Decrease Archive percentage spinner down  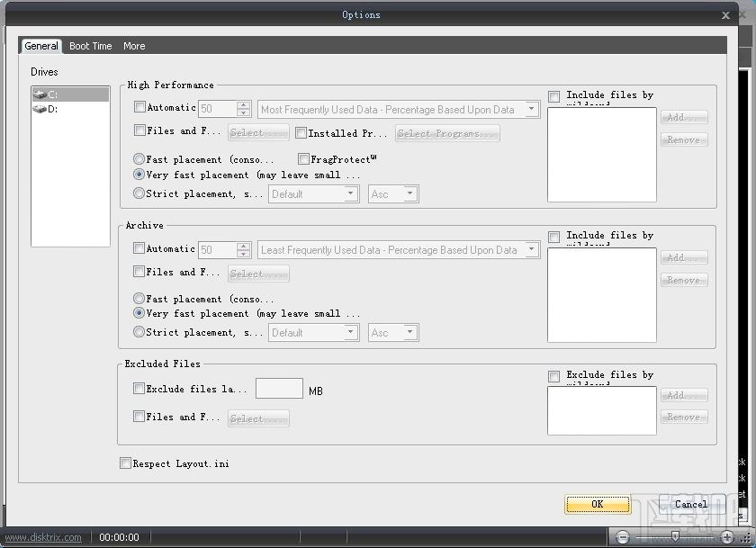pos(244,254)
